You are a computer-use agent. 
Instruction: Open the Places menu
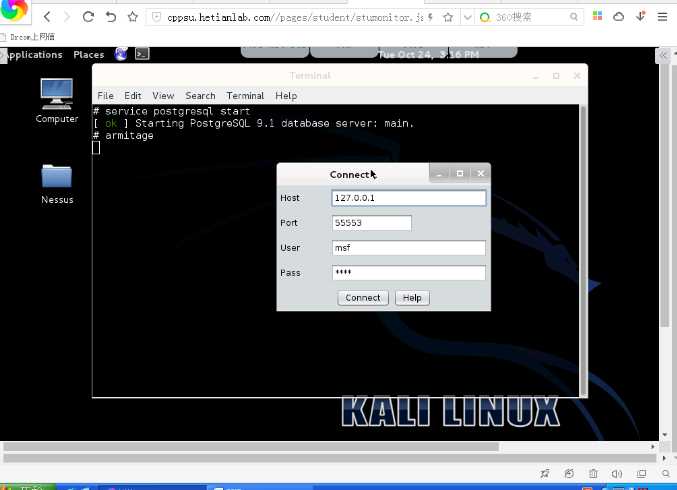pyautogui.click(x=89, y=55)
